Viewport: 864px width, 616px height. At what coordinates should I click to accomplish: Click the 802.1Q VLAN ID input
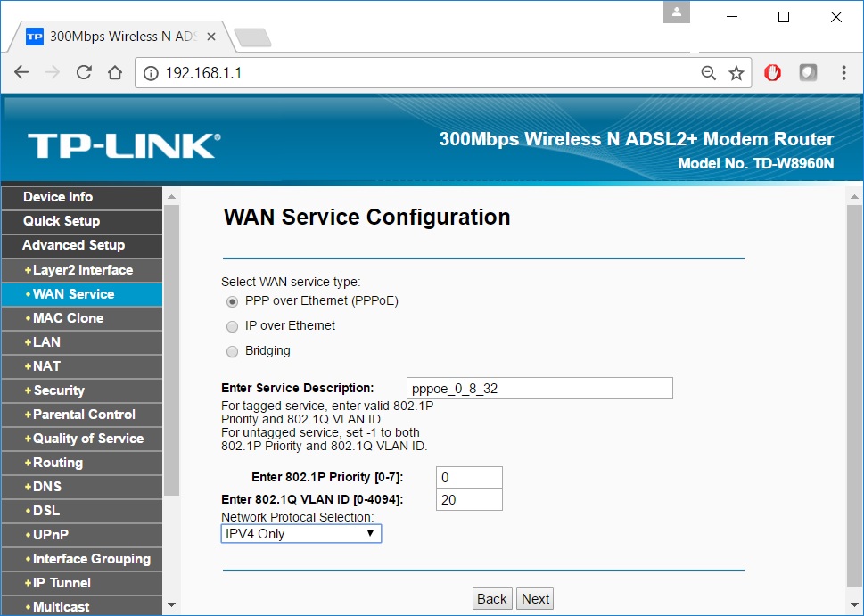[469, 500]
